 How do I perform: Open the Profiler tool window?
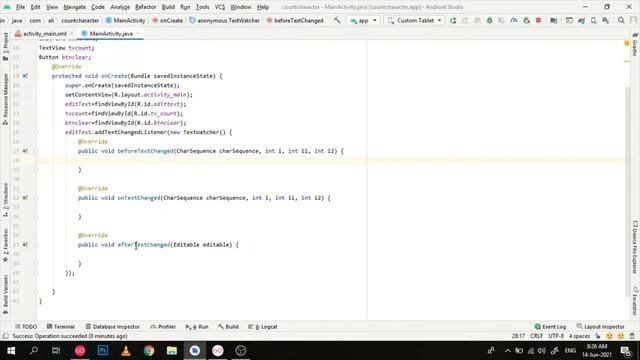[162, 327]
